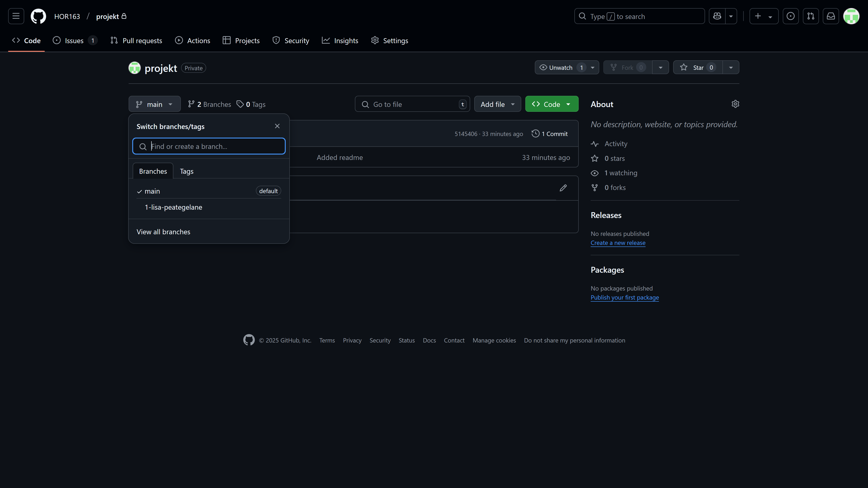Viewport: 868px width, 488px height.
Task: Go to GitHub home via Octocat logo
Action: pyautogui.click(x=38, y=16)
